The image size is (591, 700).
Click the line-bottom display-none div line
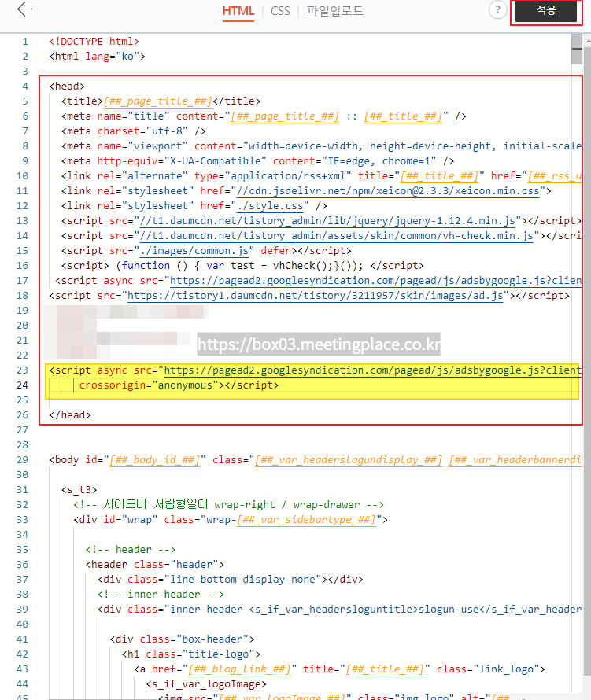(x=231, y=580)
